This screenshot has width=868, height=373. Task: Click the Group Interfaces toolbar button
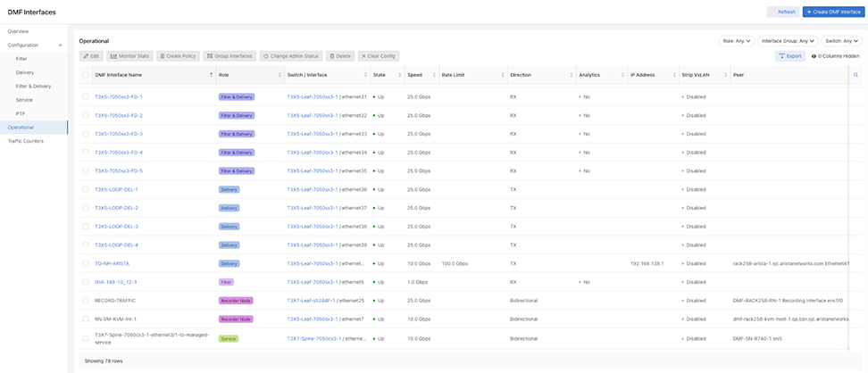click(230, 56)
